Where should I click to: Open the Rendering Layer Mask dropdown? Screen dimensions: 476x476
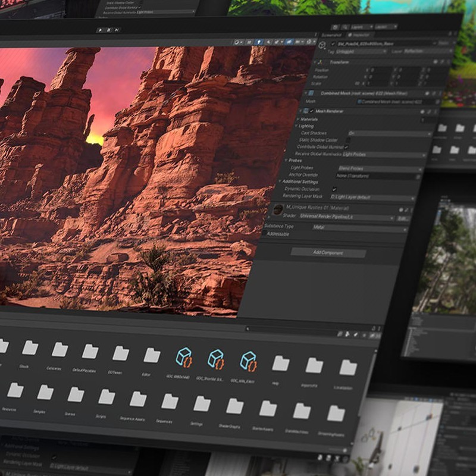pyautogui.click(x=372, y=198)
